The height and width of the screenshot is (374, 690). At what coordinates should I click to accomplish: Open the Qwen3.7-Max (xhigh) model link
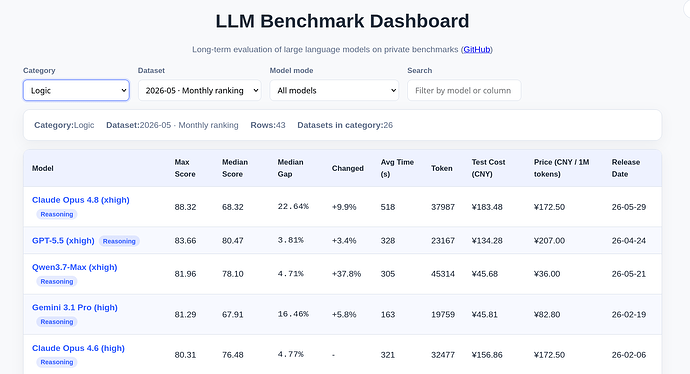[74, 267]
